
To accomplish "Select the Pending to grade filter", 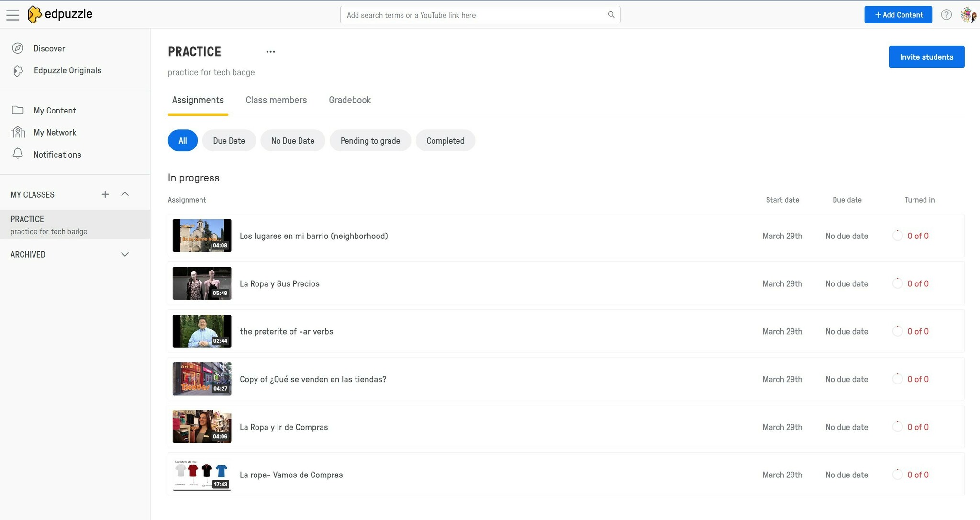I will (370, 141).
